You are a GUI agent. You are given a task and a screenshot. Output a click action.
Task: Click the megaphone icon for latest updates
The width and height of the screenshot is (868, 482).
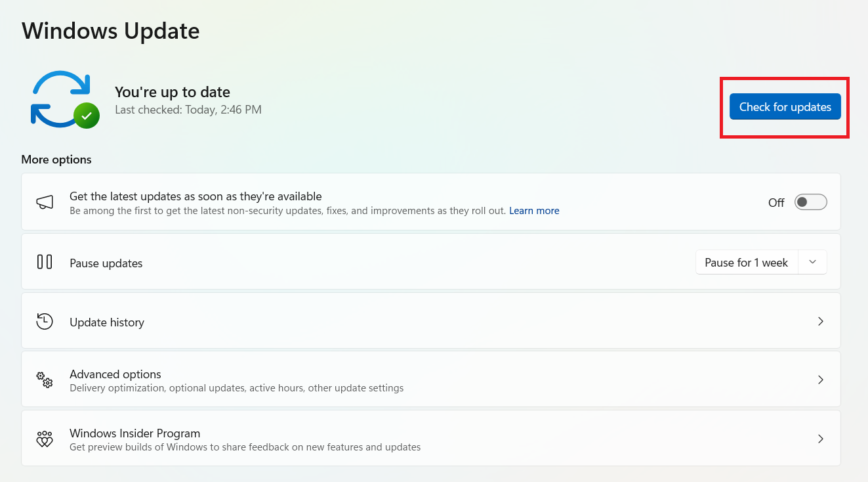(x=44, y=202)
